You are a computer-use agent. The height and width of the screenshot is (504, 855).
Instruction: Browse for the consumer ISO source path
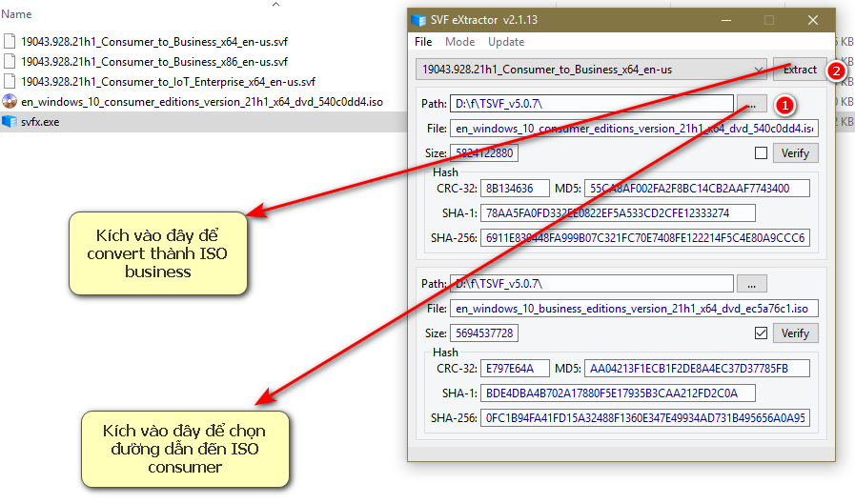[x=751, y=104]
